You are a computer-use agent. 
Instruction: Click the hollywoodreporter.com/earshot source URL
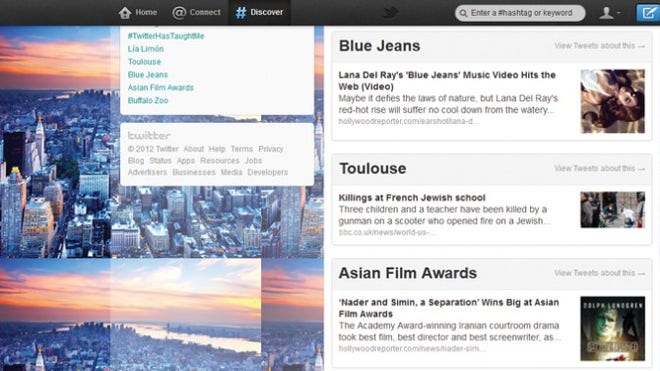[x=408, y=121]
